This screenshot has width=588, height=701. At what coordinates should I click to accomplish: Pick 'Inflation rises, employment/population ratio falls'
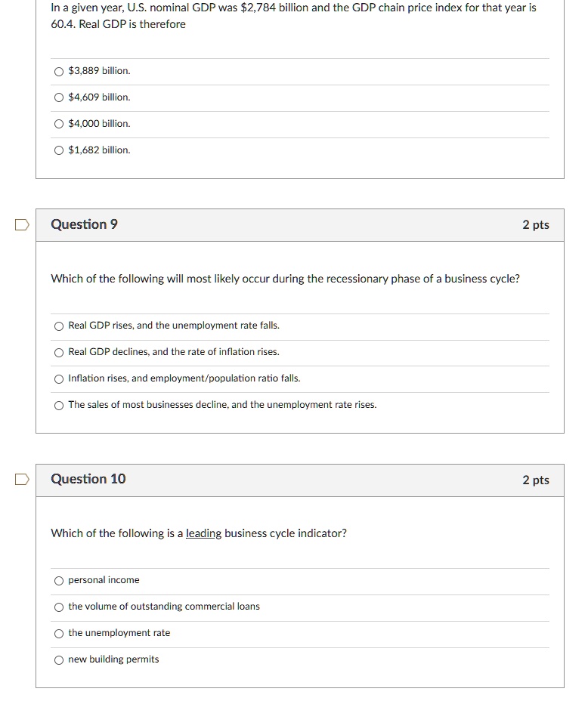59,379
